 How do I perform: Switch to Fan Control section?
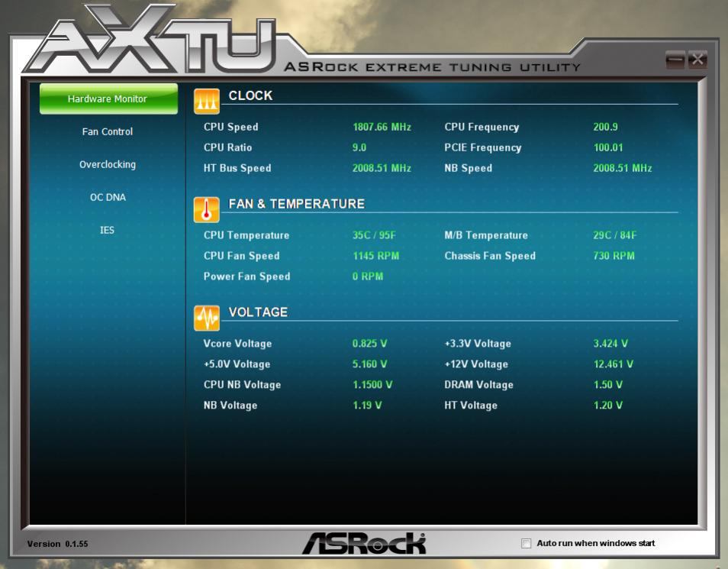(x=108, y=131)
